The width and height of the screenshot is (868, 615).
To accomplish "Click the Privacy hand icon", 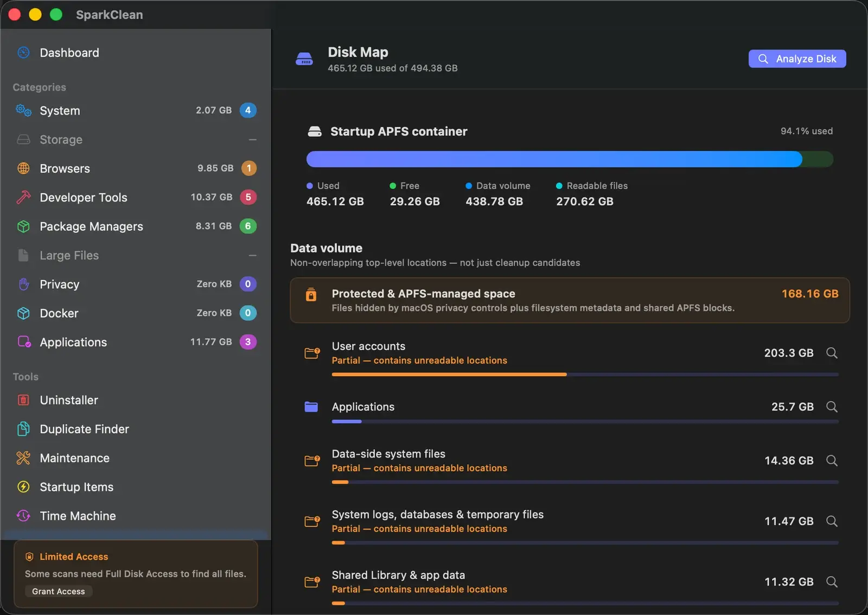I will click(23, 284).
